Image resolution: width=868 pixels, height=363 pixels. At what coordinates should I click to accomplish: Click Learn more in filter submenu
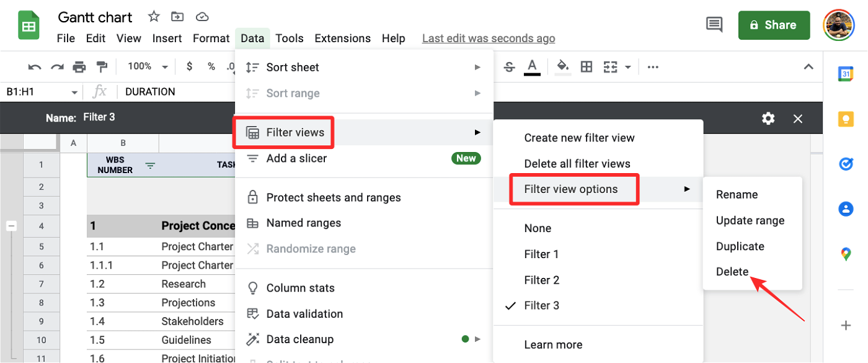pyautogui.click(x=598, y=345)
